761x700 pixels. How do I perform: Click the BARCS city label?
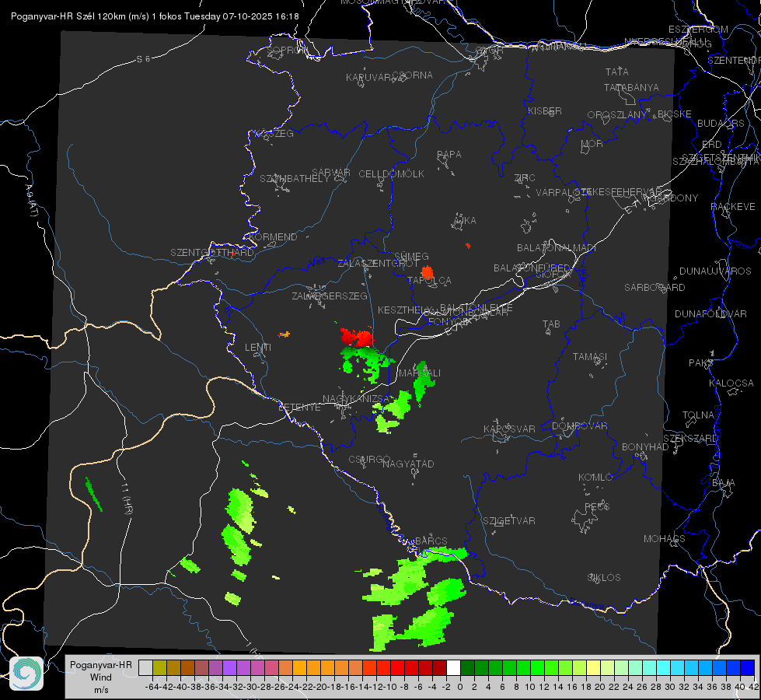(x=431, y=541)
